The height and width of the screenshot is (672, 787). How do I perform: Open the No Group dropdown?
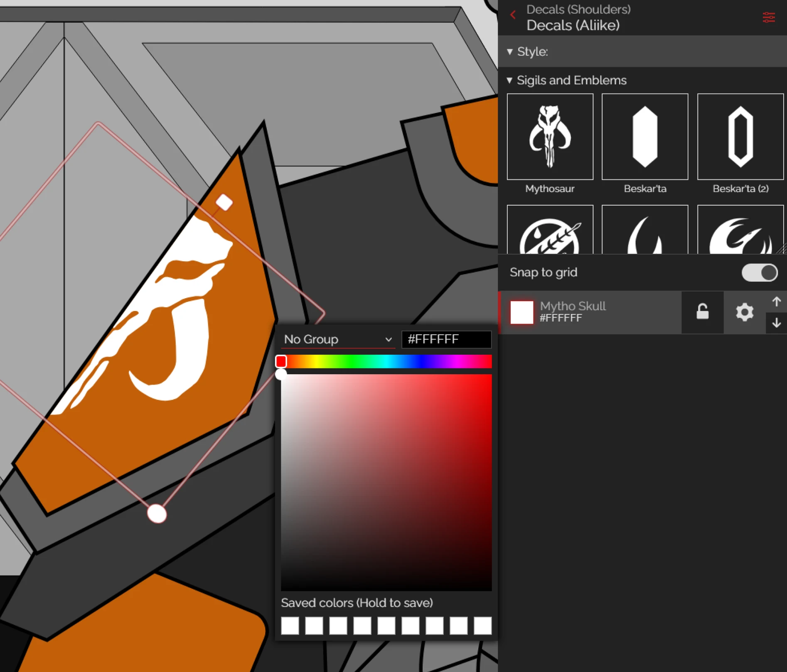[338, 339]
